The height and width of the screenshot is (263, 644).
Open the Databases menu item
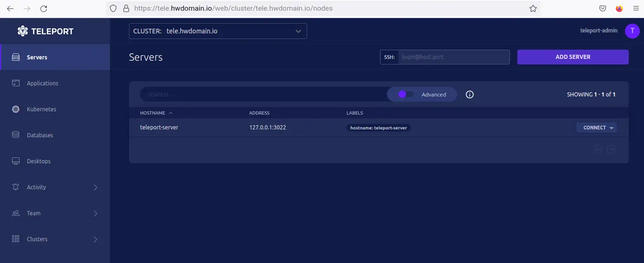[x=55, y=135]
